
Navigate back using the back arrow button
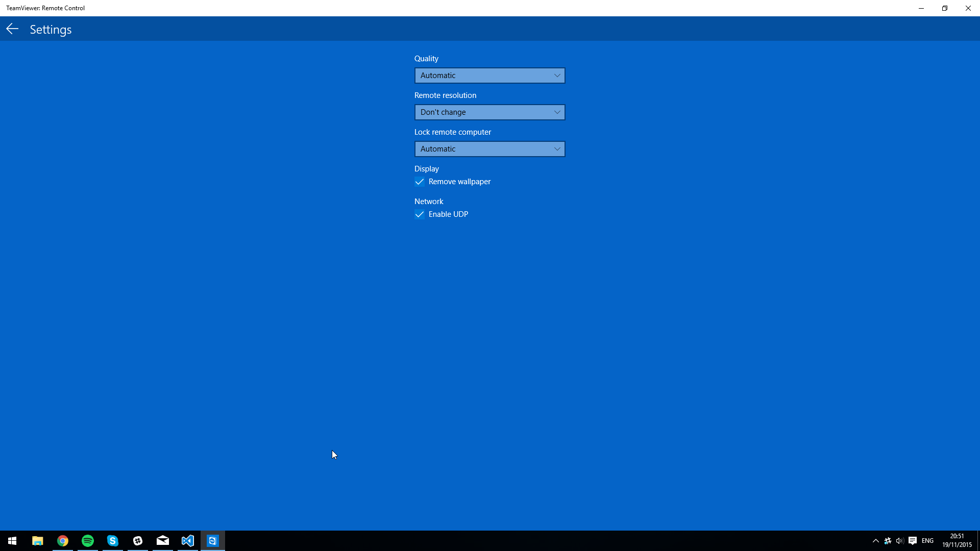pyautogui.click(x=12, y=28)
